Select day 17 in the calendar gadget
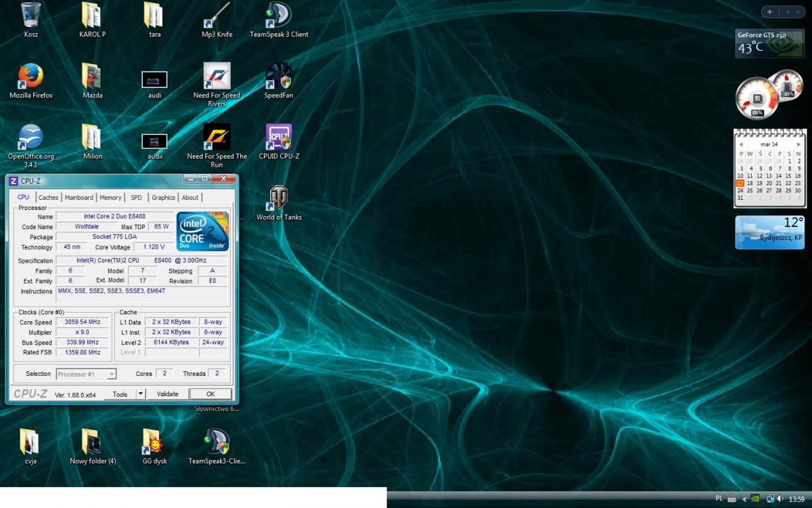Viewport: 812px width, 508px height. 740,183
